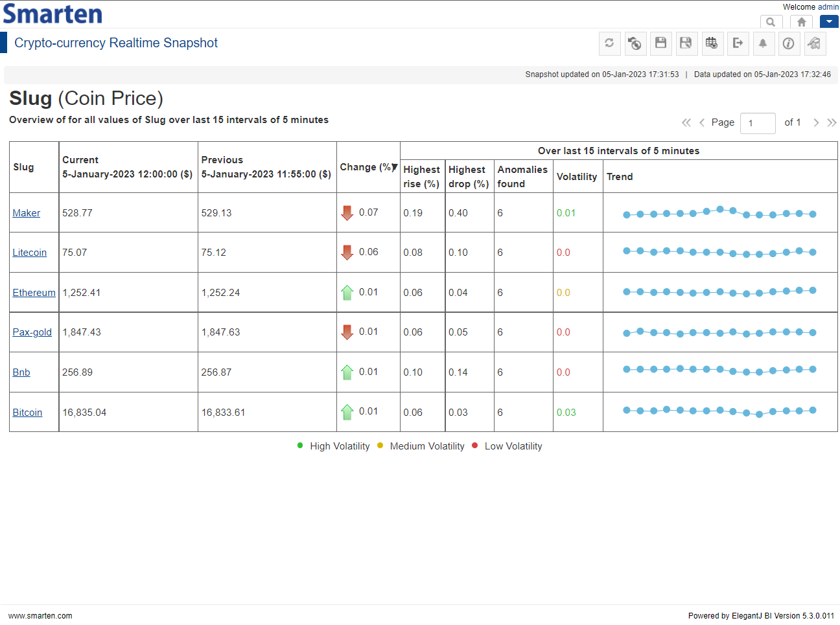Click Maker current price 528.77
840x625 pixels.
pos(77,213)
